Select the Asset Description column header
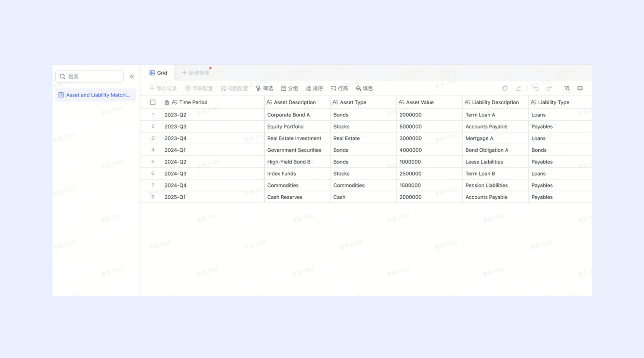Image resolution: width=644 pixels, height=358 pixels. [297, 102]
